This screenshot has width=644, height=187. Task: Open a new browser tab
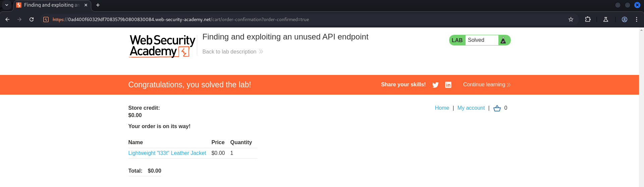pos(98,5)
